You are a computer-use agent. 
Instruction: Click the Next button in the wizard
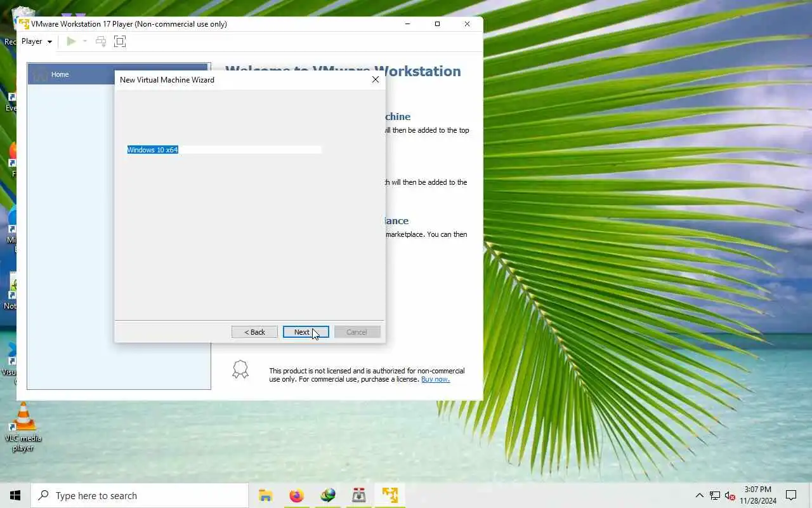[x=306, y=332]
